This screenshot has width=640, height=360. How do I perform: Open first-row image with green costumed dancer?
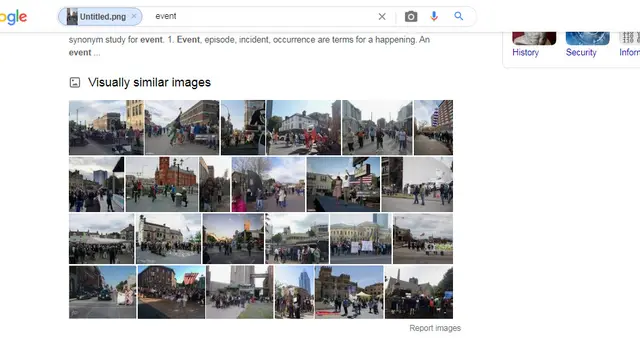click(x=182, y=127)
